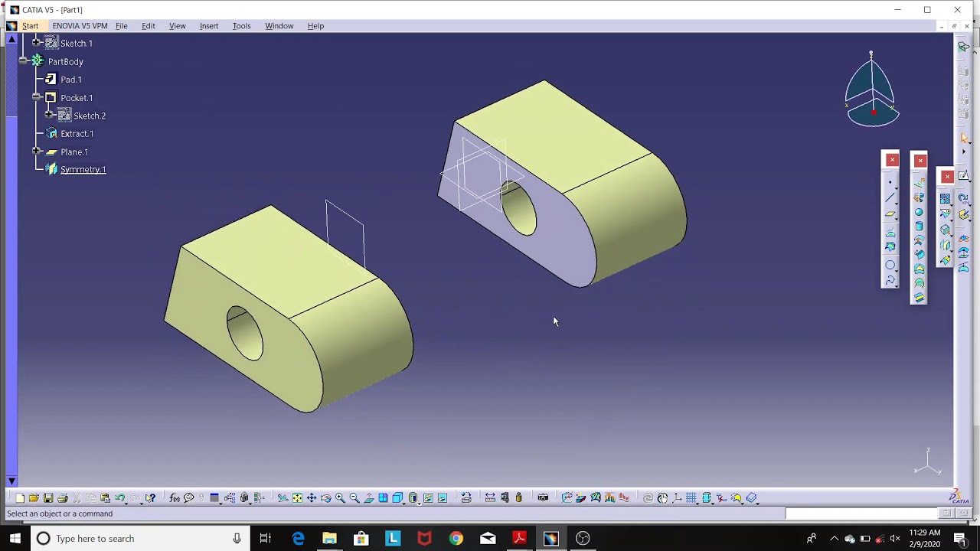The height and width of the screenshot is (551, 980).
Task: Select PartBody in the tree
Action: click(65, 62)
